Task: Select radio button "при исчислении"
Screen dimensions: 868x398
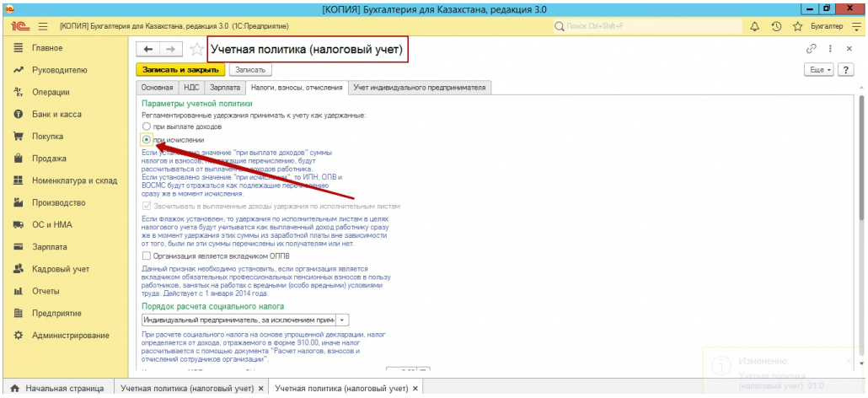Action: coord(147,139)
